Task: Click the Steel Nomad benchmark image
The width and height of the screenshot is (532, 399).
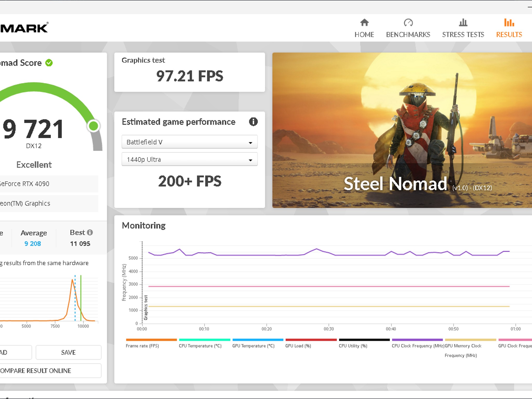Action: click(x=402, y=130)
